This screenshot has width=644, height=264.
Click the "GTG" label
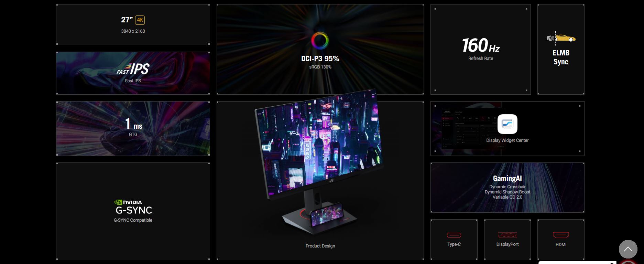[133, 135]
